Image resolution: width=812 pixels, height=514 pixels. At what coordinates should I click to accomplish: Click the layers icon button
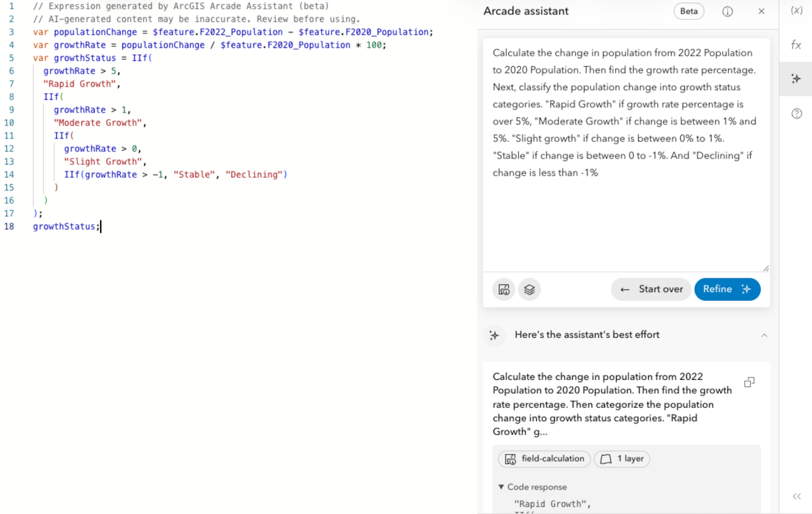click(529, 289)
